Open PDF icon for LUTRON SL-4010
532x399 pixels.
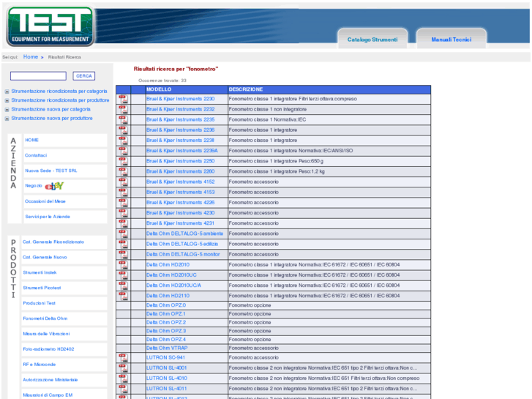(x=123, y=379)
